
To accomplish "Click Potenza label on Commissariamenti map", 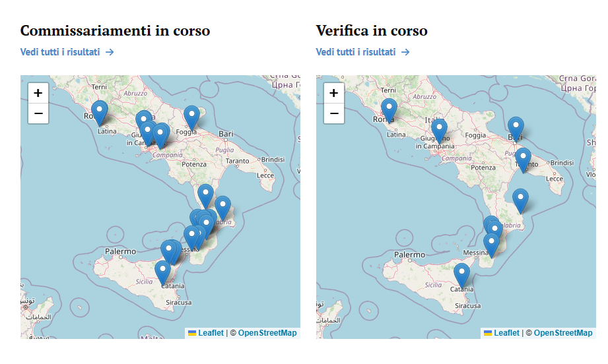I will click(194, 164).
